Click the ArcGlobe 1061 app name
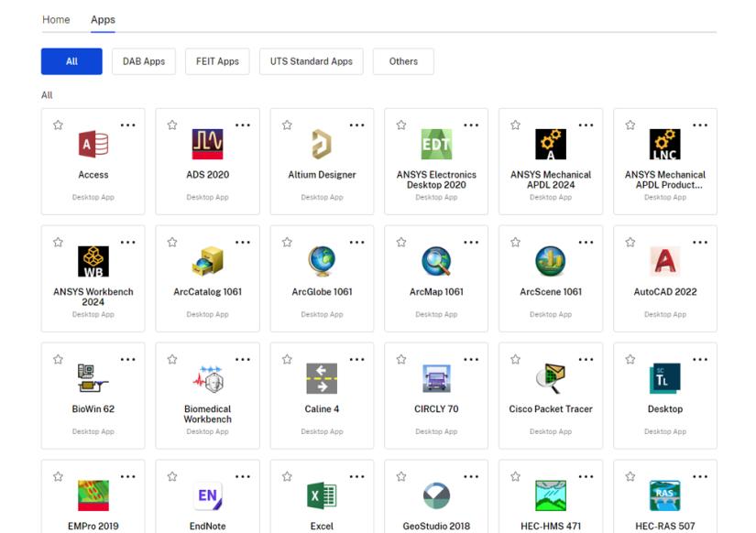Viewport: 756px width, 533px height. 322,291
